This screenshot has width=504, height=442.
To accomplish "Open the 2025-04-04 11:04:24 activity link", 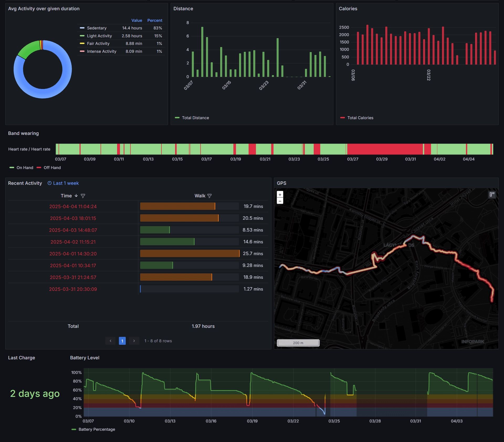I will pyautogui.click(x=73, y=207).
